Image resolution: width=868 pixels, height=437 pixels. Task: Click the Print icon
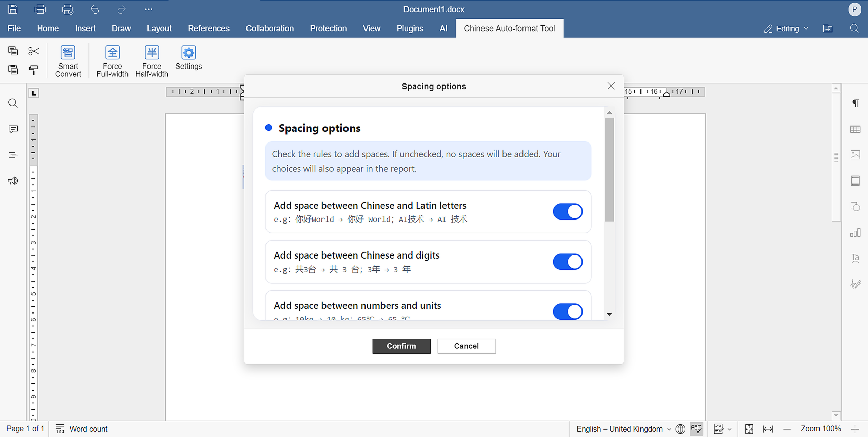click(40, 9)
